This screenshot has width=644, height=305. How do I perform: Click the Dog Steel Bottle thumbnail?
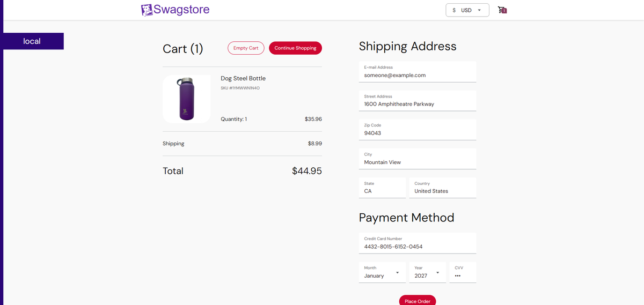[187, 99]
